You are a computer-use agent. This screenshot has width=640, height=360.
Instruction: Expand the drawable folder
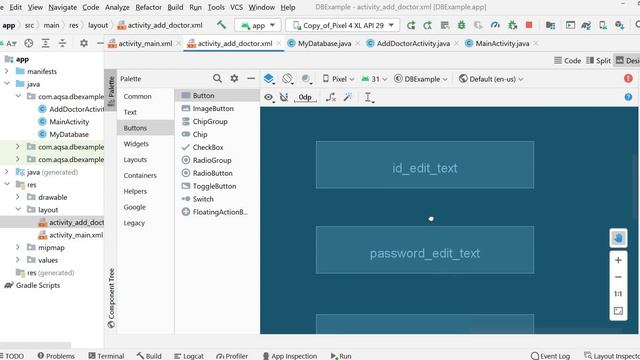pos(18,197)
